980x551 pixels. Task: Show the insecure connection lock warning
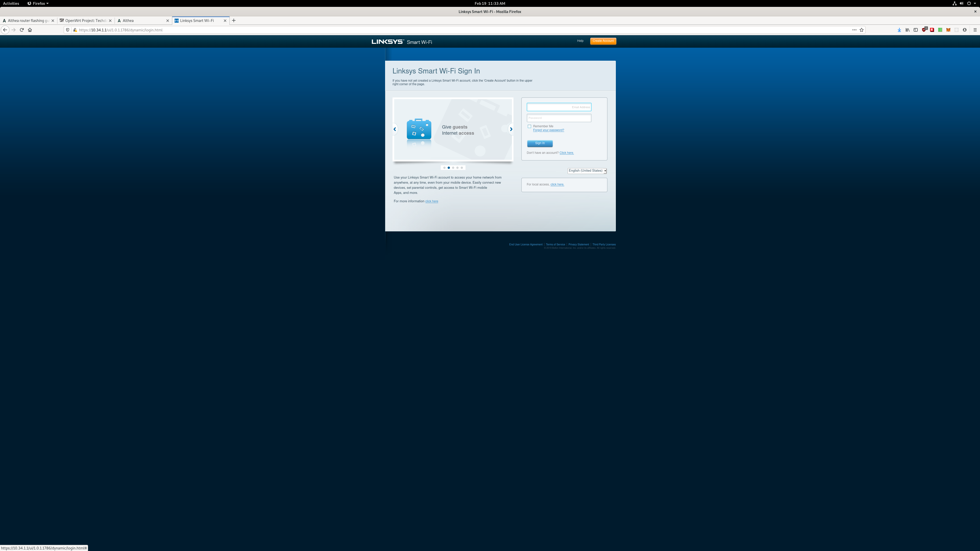click(x=75, y=30)
